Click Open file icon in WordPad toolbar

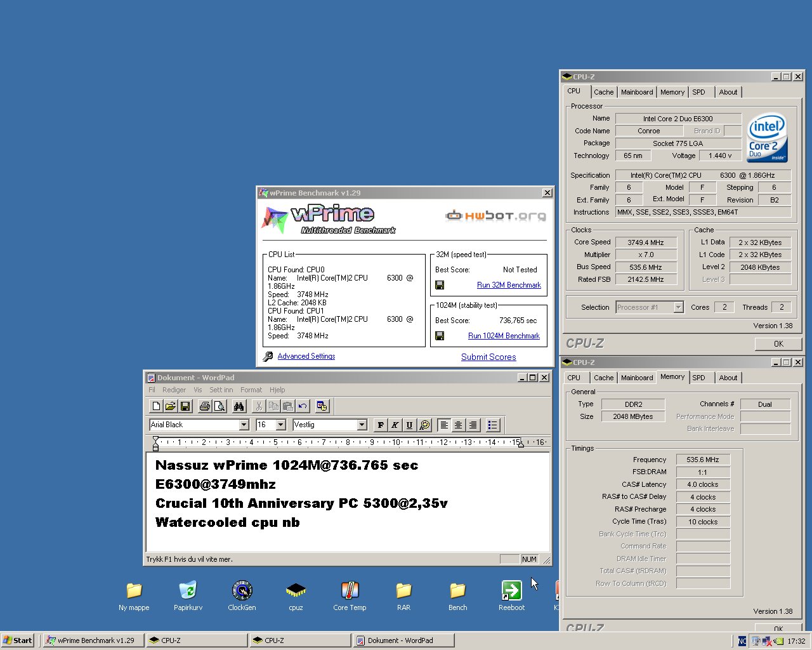click(171, 406)
